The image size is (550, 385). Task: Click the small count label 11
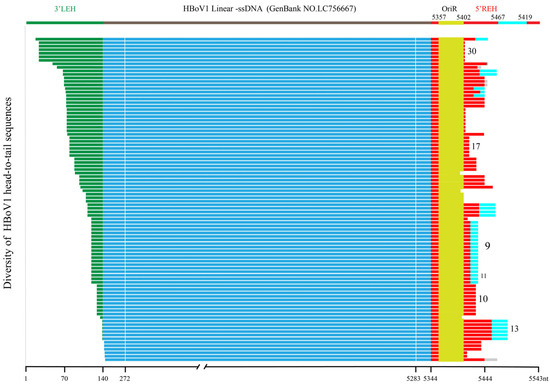pyautogui.click(x=483, y=276)
